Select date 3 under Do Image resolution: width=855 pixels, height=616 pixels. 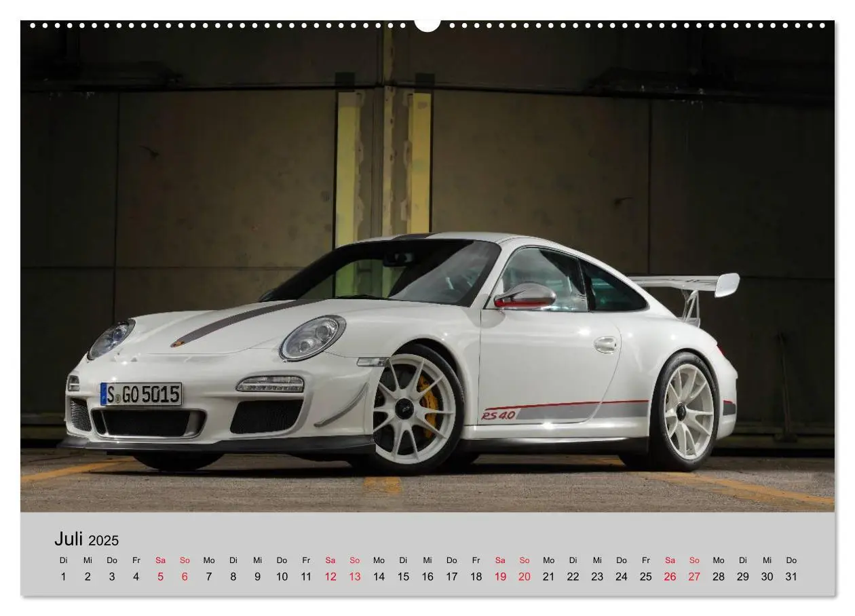click(112, 577)
